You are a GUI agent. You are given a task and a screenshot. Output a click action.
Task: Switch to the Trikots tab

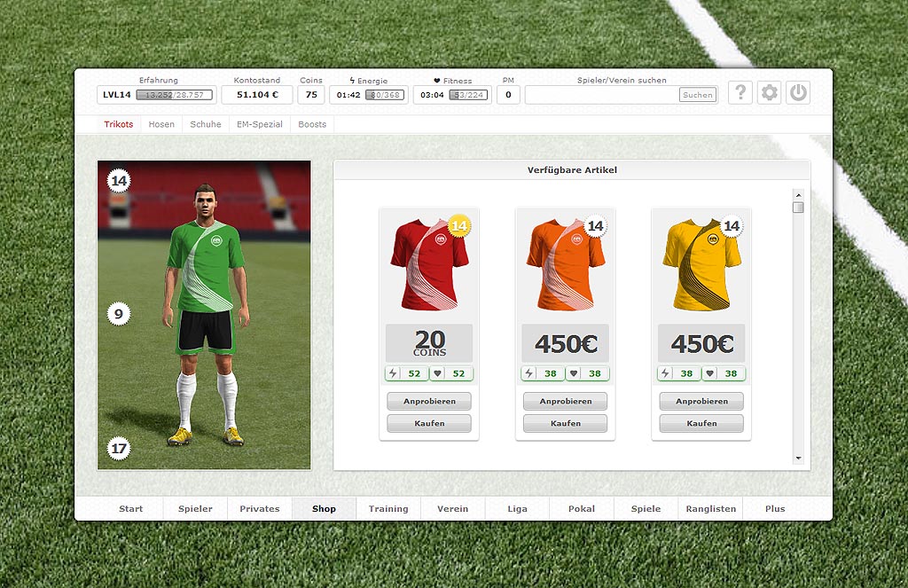[x=119, y=124]
